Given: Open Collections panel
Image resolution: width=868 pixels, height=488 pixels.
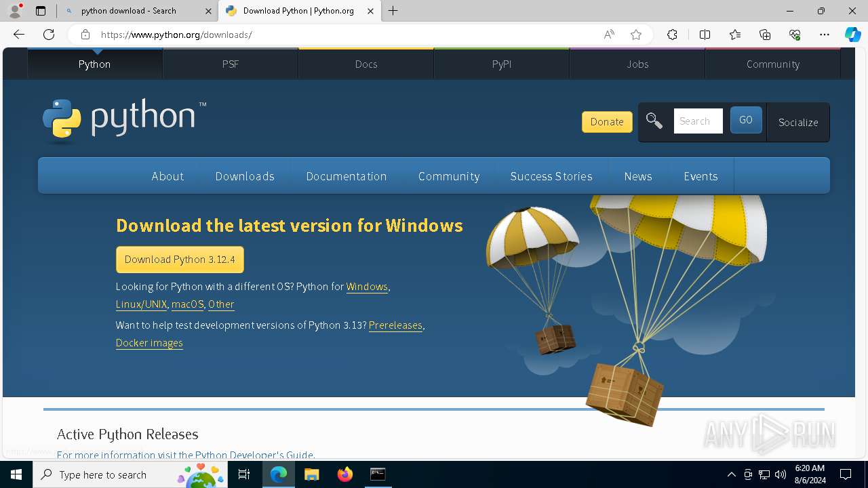Looking at the screenshot, I should pyautogui.click(x=765, y=35).
